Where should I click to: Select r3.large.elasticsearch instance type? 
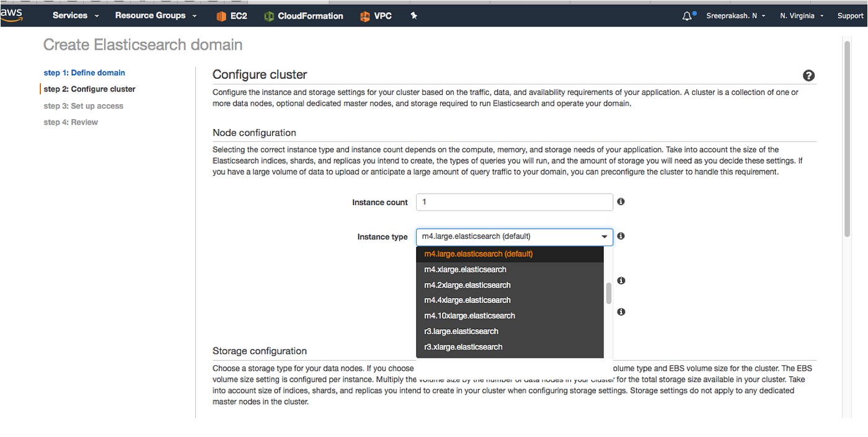[x=461, y=331]
